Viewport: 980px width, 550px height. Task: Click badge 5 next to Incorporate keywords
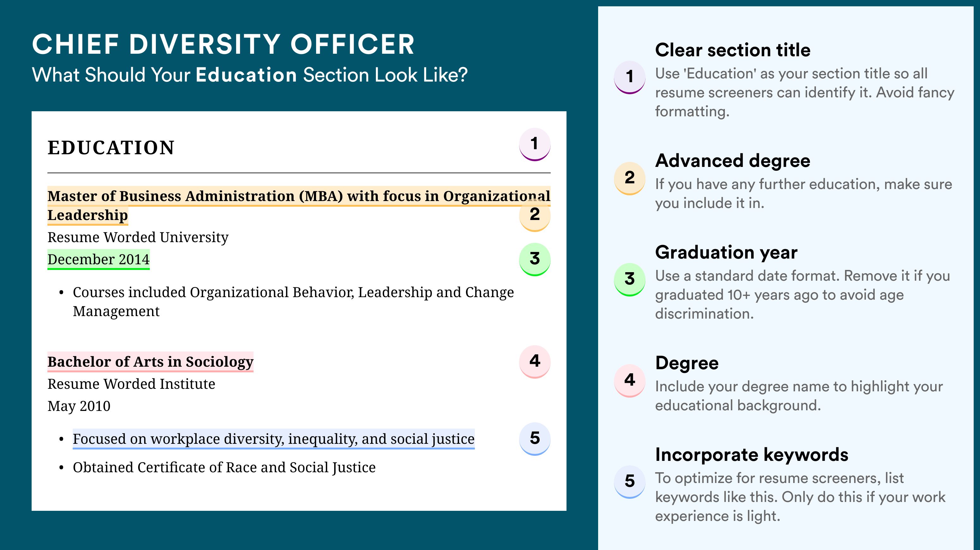coord(630,482)
